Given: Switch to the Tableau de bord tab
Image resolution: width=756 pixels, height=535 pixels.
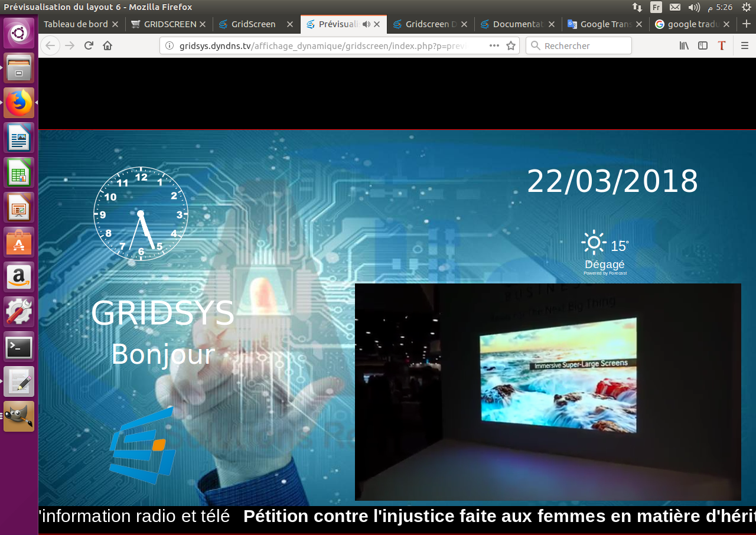Looking at the screenshot, I should coord(76,24).
